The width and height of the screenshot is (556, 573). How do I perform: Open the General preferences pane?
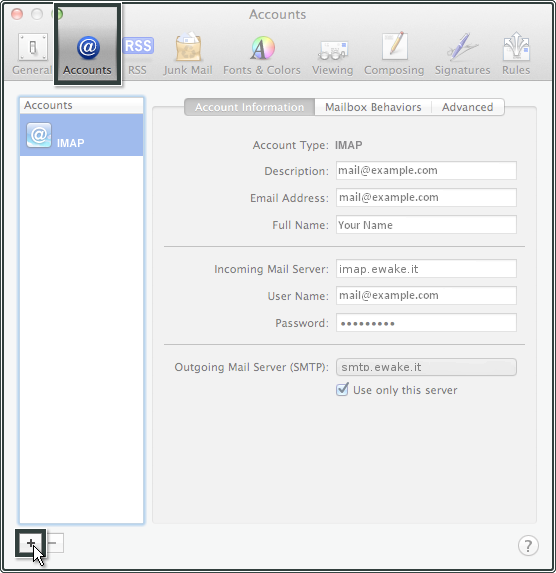[33, 54]
